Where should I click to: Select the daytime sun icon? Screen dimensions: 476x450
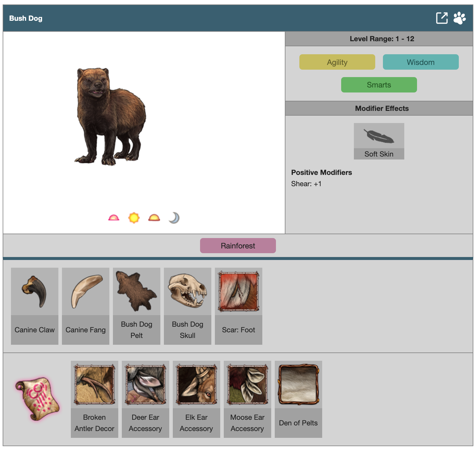134,218
